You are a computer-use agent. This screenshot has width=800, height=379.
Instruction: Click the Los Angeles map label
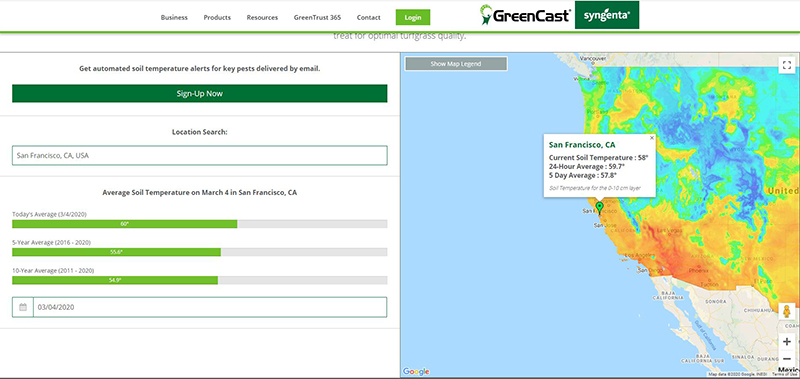coord(640,255)
